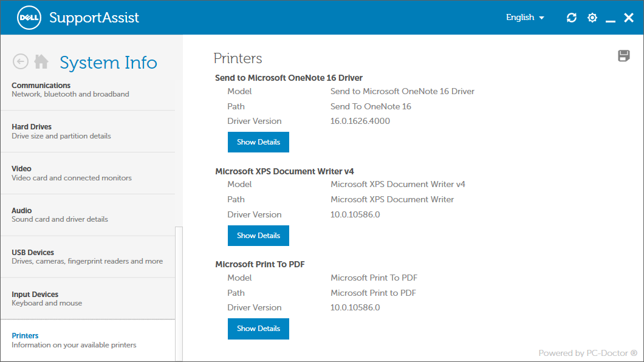Show details for XPS Document Writer
This screenshot has width=644, height=362.
[258, 236]
